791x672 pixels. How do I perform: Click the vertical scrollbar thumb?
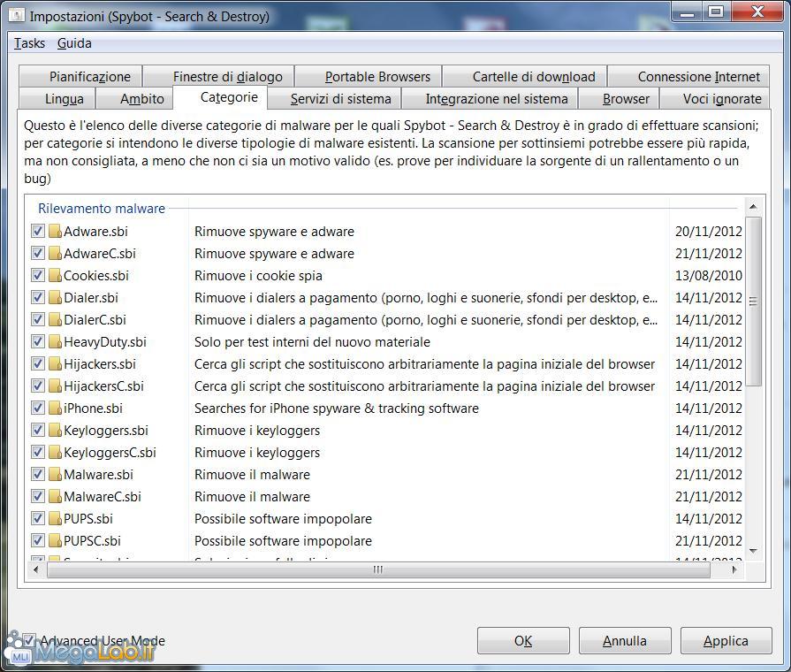[x=753, y=302]
